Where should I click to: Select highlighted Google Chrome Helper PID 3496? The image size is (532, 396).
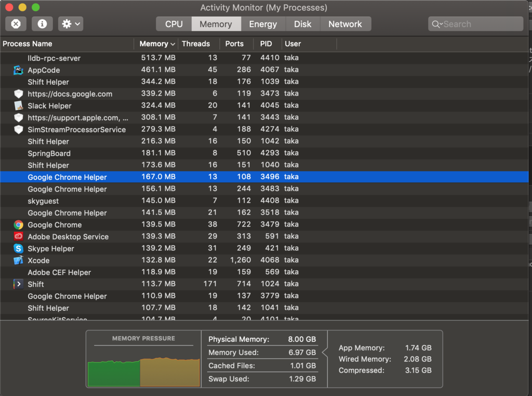[264, 177]
